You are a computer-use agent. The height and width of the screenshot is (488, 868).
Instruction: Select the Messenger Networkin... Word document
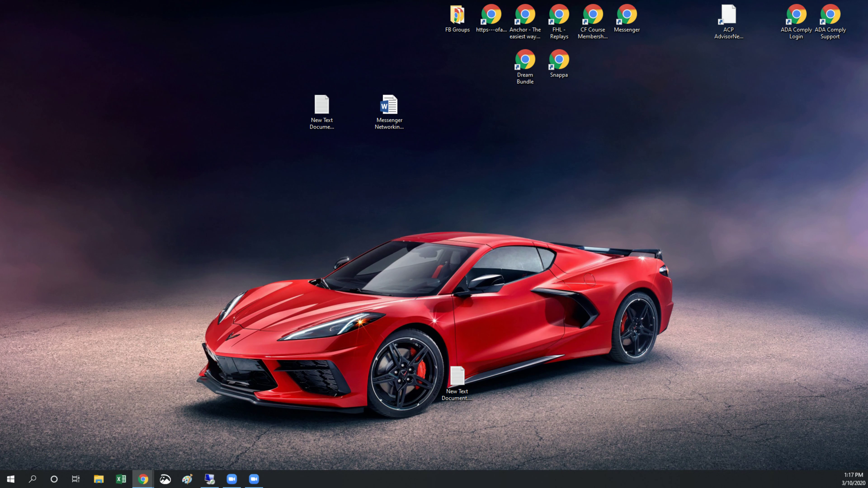pos(389,112)
